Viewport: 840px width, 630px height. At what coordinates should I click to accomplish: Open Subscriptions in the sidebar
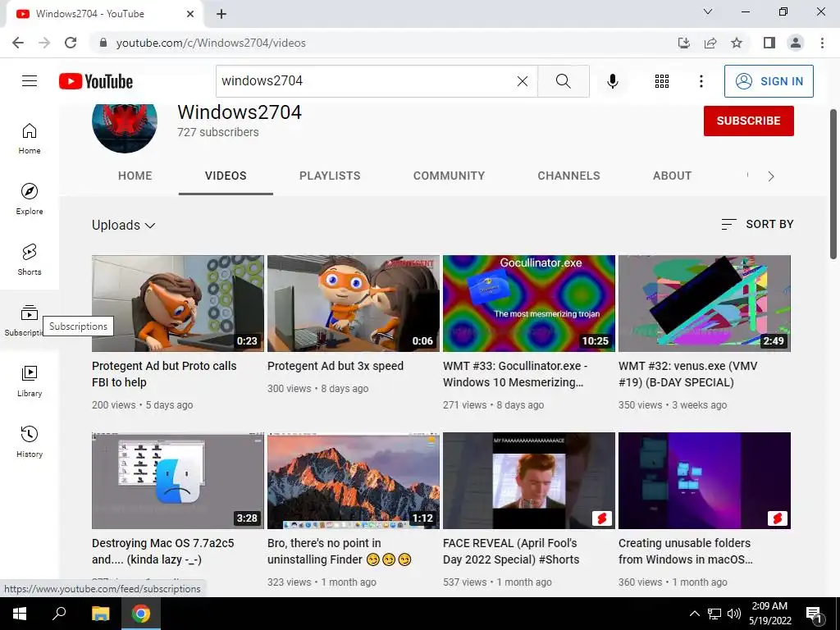[30, 320]
